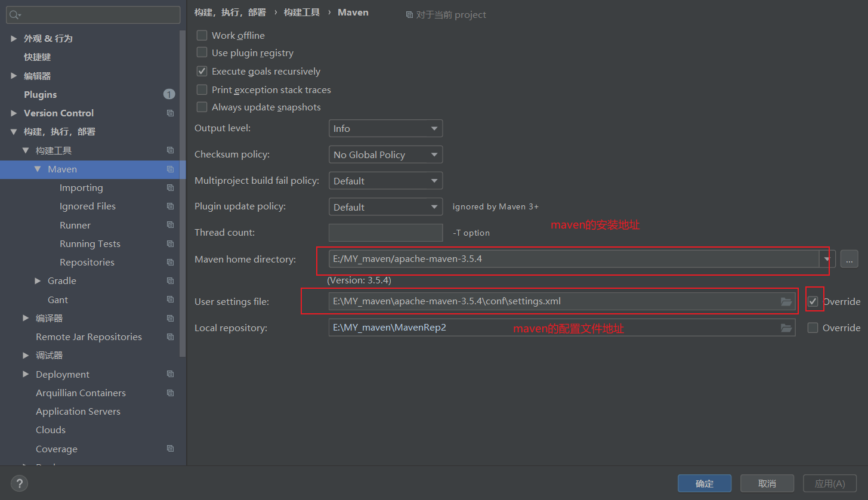Screen dimensions: 868x500
Task: Enable Work offline checkbox
Action: click(202, 36)
